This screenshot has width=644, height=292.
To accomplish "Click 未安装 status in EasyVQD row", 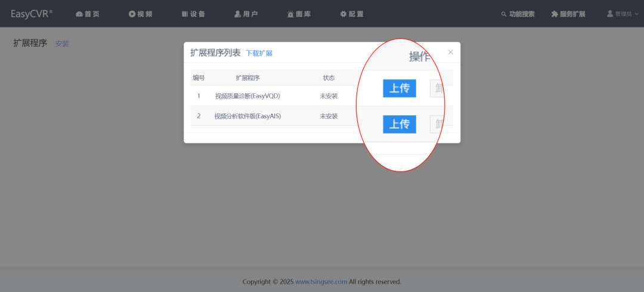I will (x=329, y=96).
